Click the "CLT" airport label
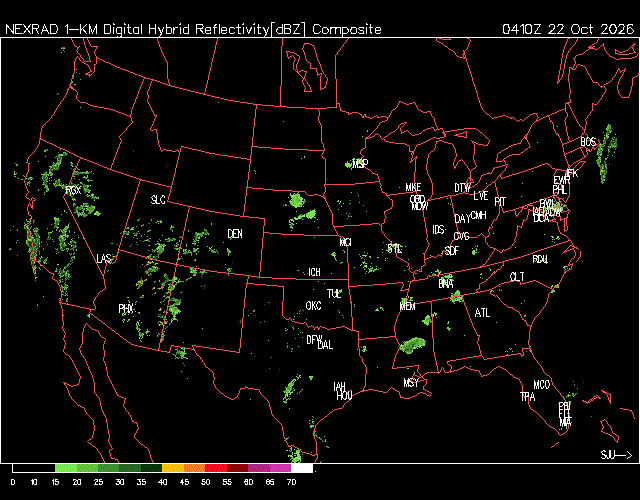 click(517, 277)
